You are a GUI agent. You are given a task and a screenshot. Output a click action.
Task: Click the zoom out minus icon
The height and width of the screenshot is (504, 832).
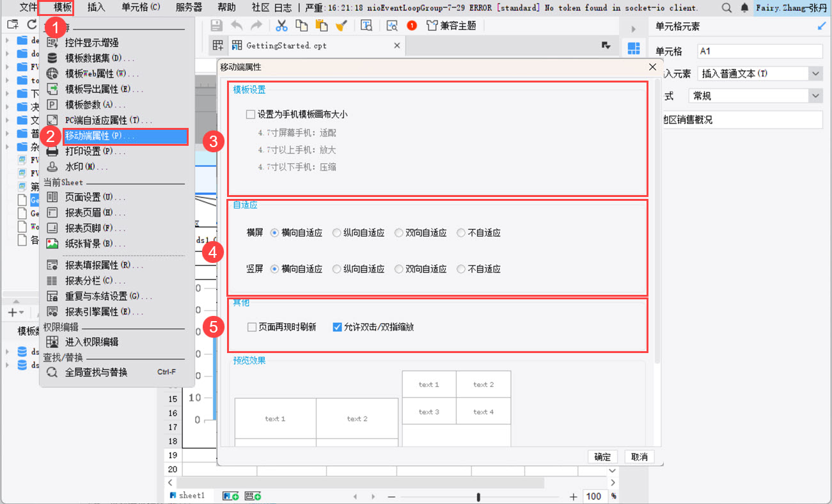coord(391,496)
